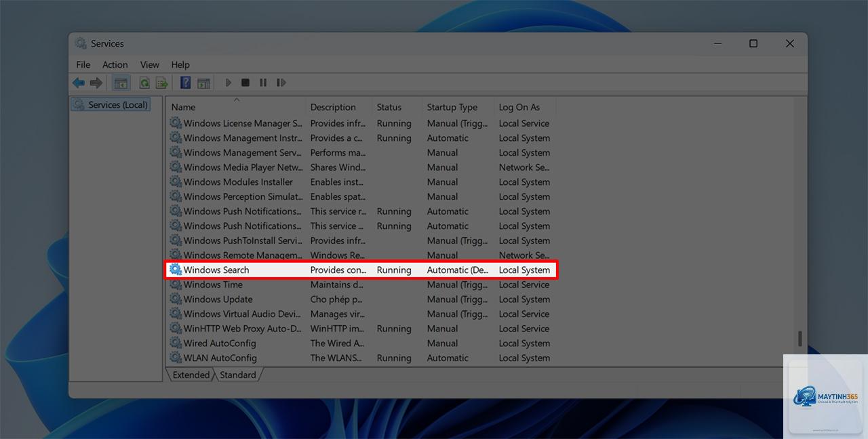The width and height of the screenshot is (868, 439).
Task: Click the Back arrow toolbar icon
Action: (79, 83)
